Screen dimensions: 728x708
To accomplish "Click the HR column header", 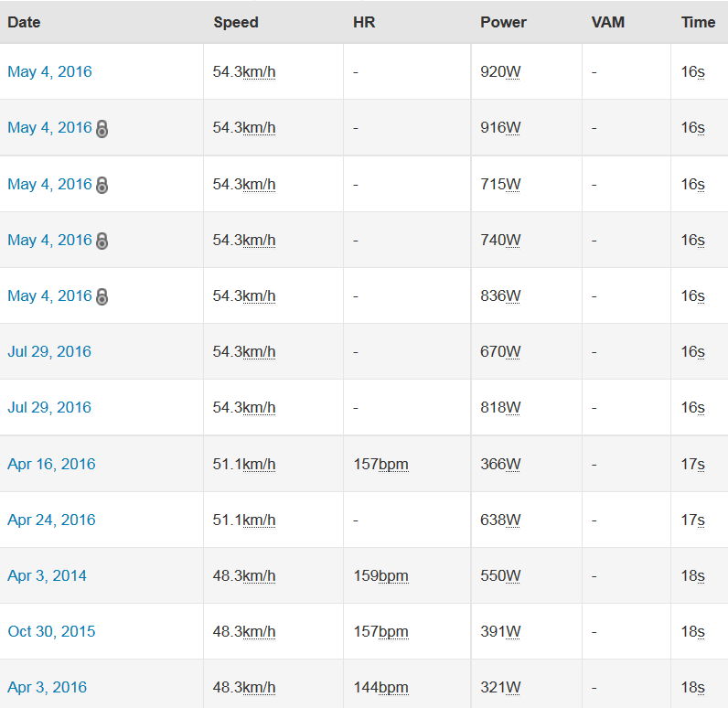I will point(363,22).
